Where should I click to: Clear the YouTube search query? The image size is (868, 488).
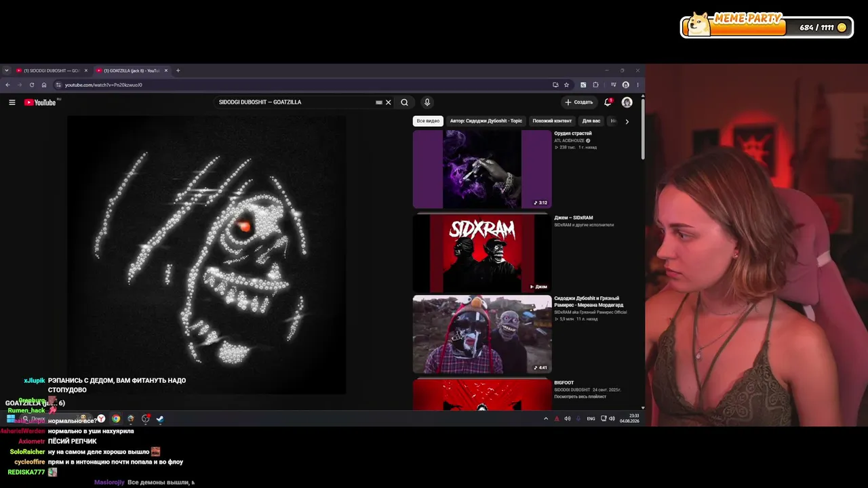(x=388, y=102)
